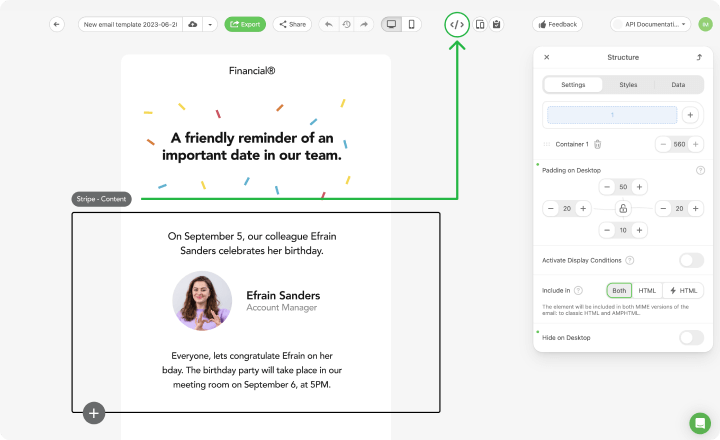Image resolution: width=720 pixels, height=440 pixels.
Task: Expand the cloud save dropdown arrow
Action: (210, 24)
